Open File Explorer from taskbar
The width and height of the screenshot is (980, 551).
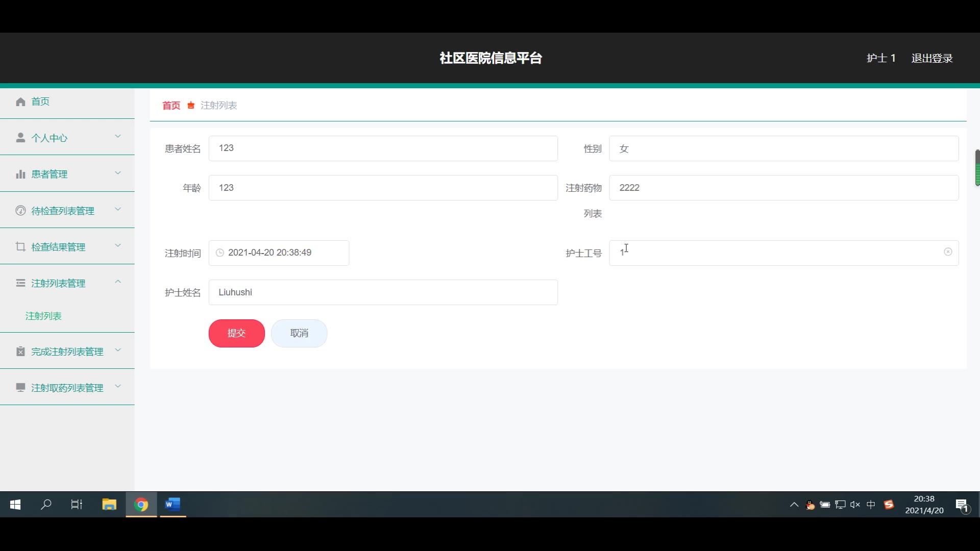click(x=109, y=505)
